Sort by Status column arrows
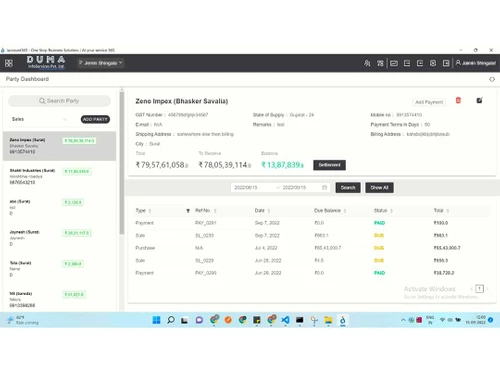The image size is (500, 375). (x=391, y=211)
